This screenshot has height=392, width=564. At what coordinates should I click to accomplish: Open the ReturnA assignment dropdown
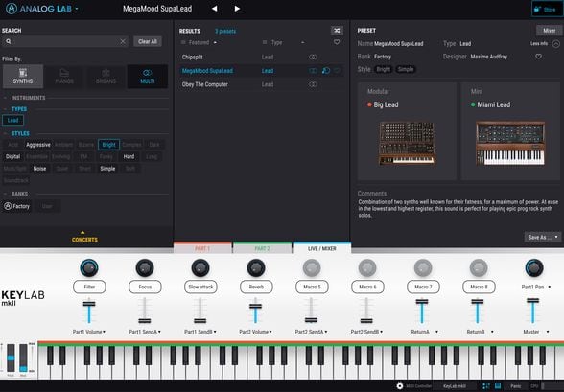tap(436, 332)
